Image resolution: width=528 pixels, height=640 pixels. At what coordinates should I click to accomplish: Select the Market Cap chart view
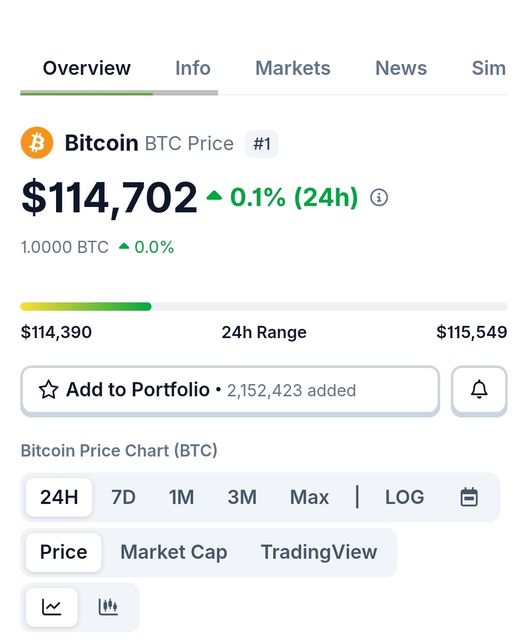coord(174,552)
